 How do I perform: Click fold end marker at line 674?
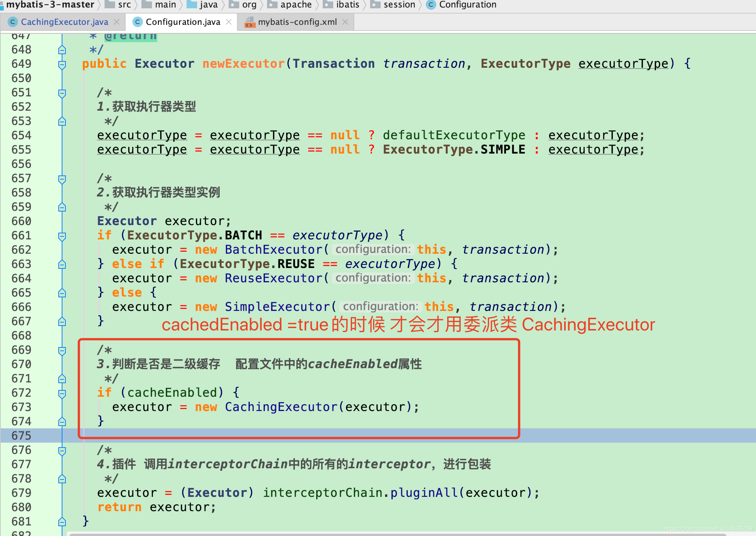[62, 422]
